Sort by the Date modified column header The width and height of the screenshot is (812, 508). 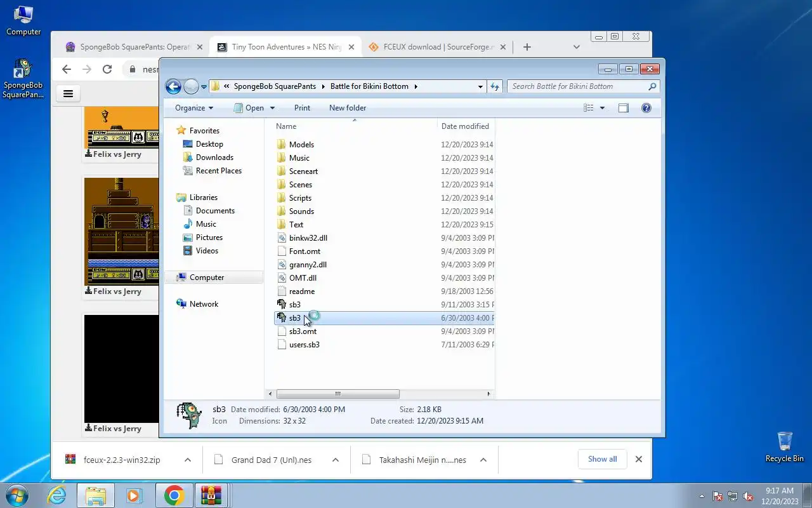[466, 126]
